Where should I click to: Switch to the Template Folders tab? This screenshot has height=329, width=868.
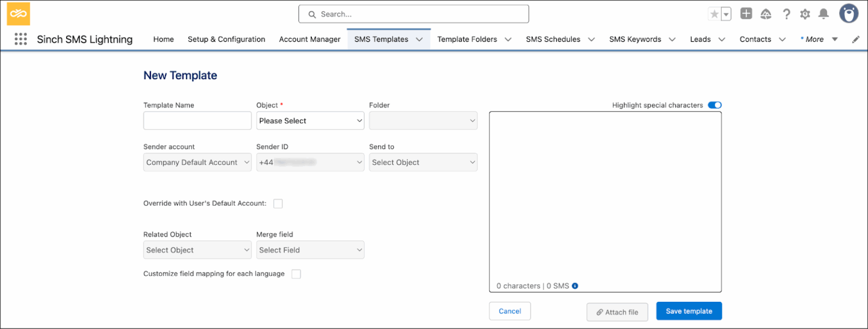coord(467,39)
